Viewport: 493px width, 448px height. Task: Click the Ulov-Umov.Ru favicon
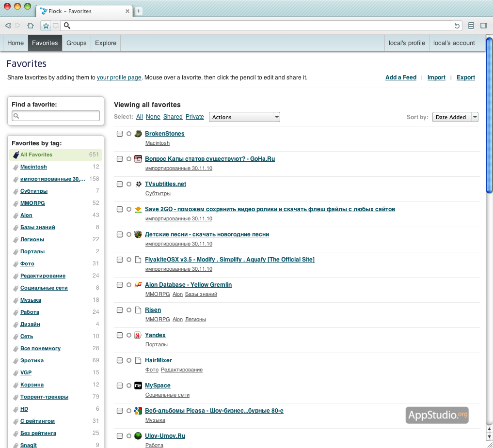click(x=138, y=436)
